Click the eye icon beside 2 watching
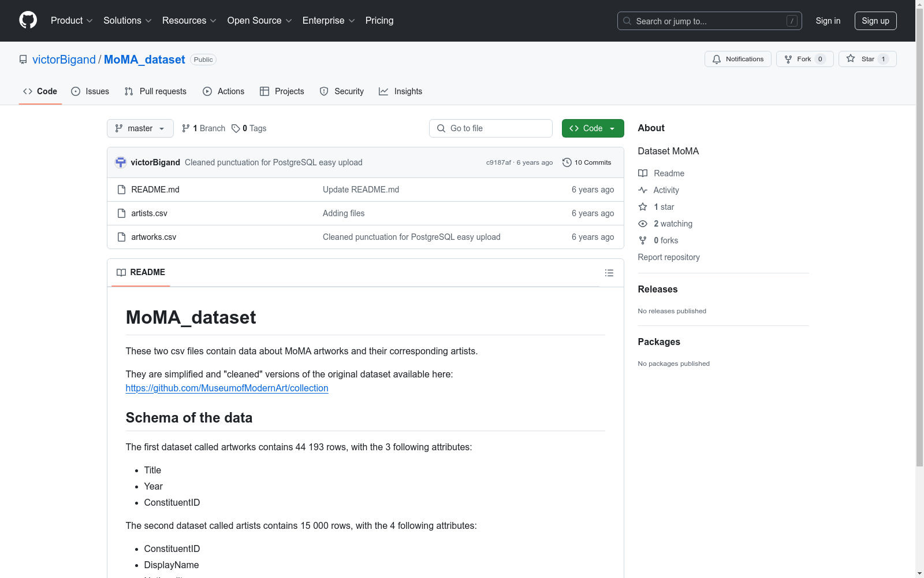This screenshot has width=924, height=578. 643,224
